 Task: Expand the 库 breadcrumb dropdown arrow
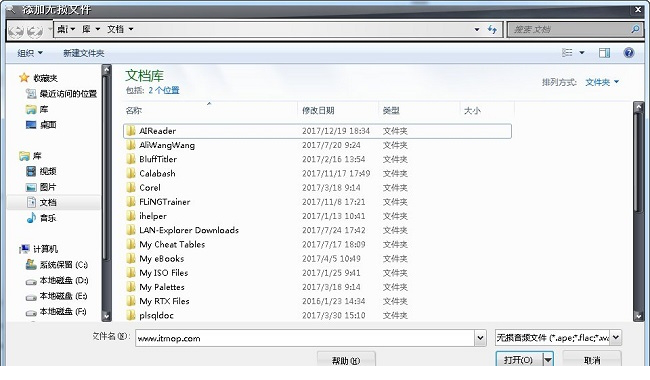pyautogui.click(x=98, y=29)
